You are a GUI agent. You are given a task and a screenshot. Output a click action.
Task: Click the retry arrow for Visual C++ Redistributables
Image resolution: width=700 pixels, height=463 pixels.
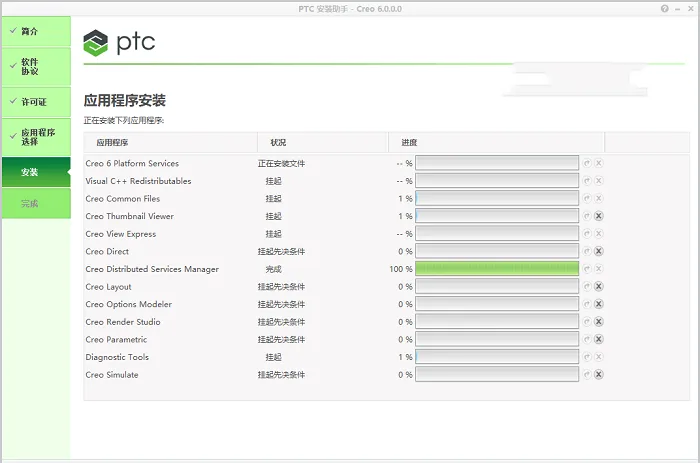pos(587,181)
